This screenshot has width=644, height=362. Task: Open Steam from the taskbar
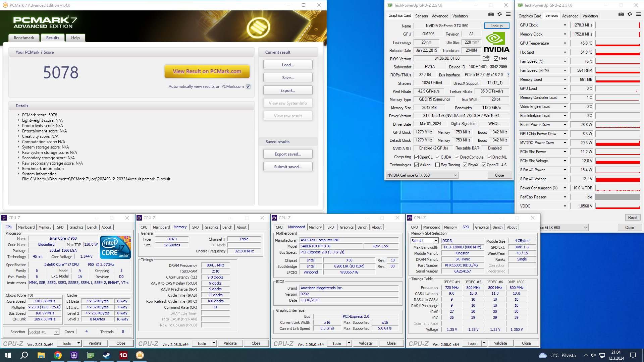tap(107, 355)
